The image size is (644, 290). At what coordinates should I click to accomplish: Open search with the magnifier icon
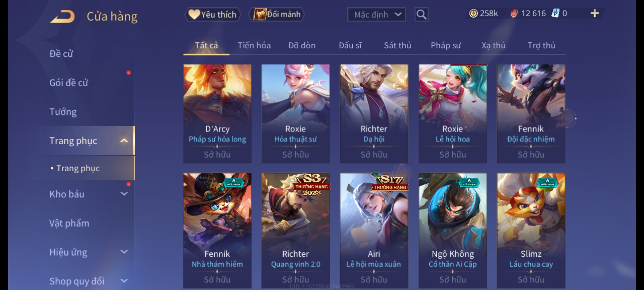point(421,15)
